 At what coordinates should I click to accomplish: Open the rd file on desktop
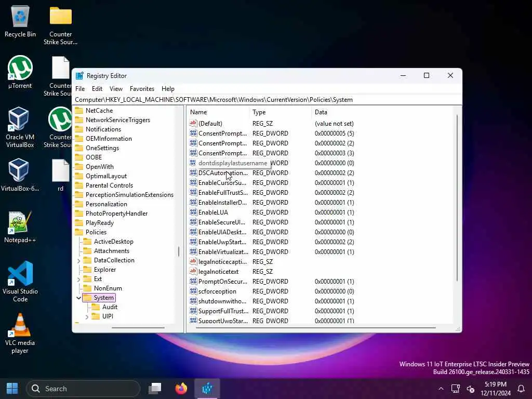pyautogui.click(x=60, y=175)
